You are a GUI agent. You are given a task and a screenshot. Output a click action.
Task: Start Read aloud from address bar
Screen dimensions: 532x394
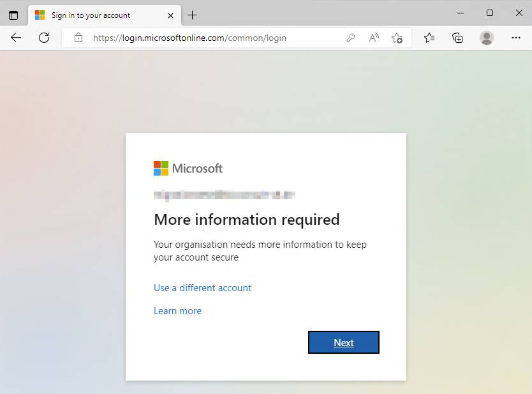tap(374, 38)
